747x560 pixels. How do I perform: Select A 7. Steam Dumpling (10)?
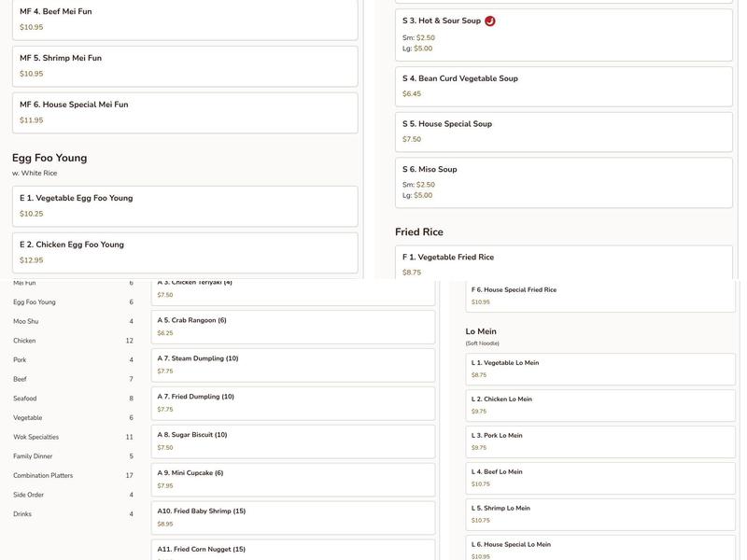point(293,365)
